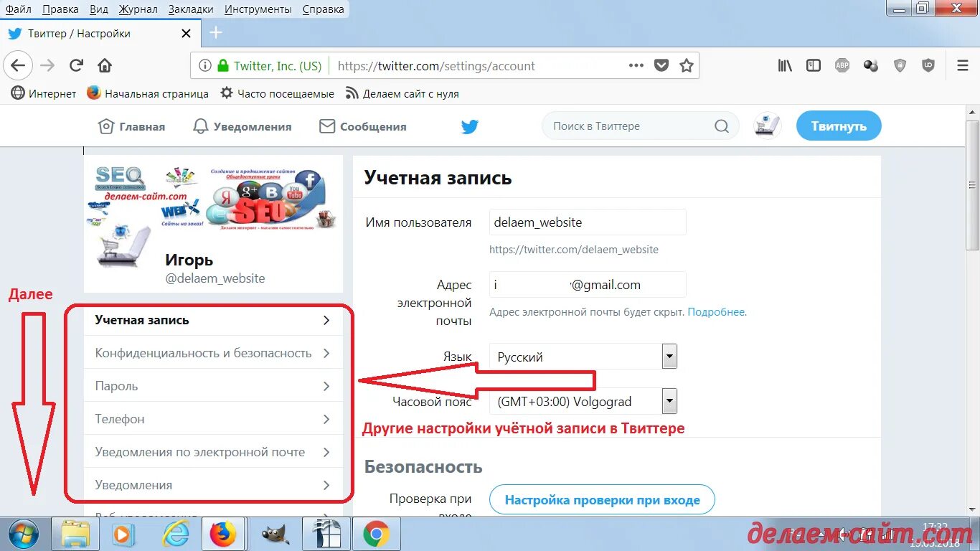
Task: Open page actions three-dot menu
Action: click(636, 65)
